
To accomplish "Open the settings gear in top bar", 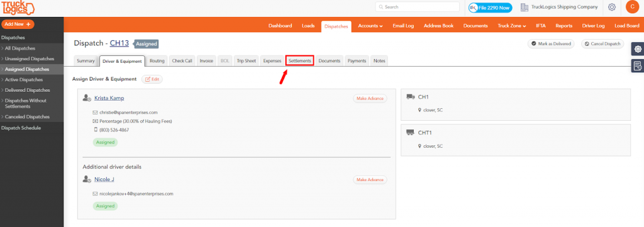I will pos(611,7).
